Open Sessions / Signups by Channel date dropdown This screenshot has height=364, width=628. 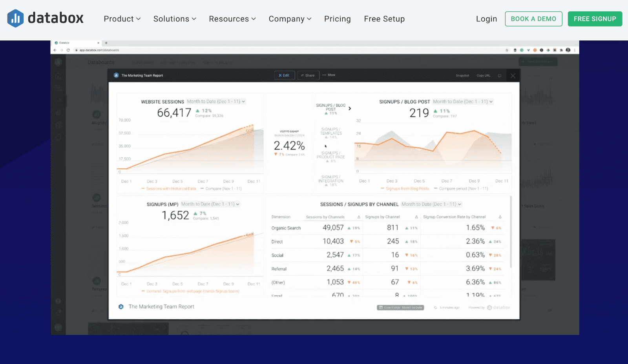click(431, 204)
